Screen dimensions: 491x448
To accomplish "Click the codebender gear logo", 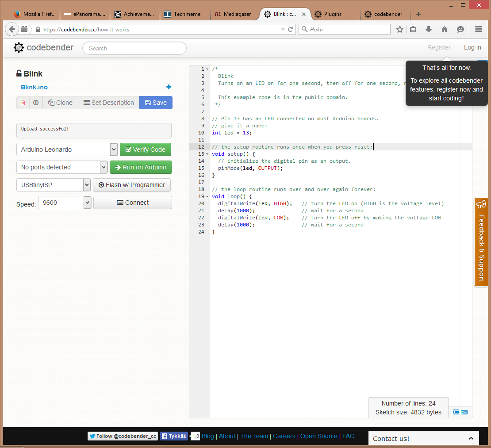I will point(19,48).
